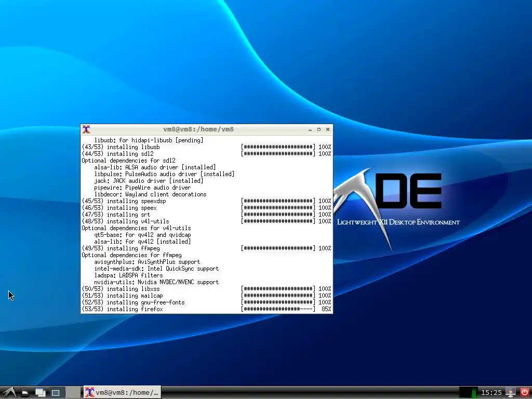Click 'Optional dependencies for sdl2' text

tap(129, 161)
